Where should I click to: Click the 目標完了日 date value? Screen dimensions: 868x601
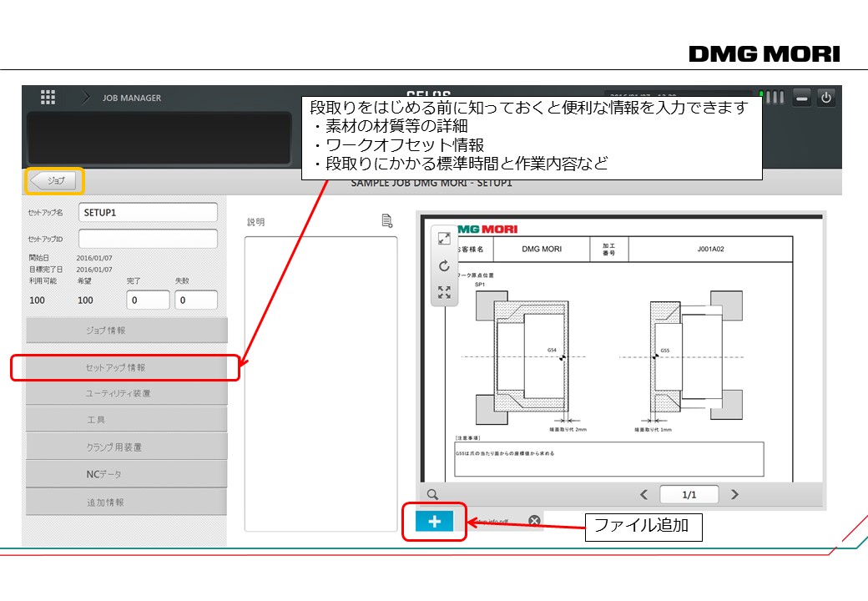tap(94, 270)
